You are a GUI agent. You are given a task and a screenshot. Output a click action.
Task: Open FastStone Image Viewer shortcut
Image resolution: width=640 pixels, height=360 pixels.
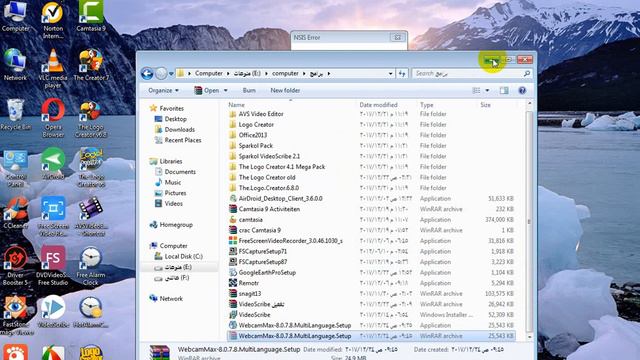[x=15, y=315]
